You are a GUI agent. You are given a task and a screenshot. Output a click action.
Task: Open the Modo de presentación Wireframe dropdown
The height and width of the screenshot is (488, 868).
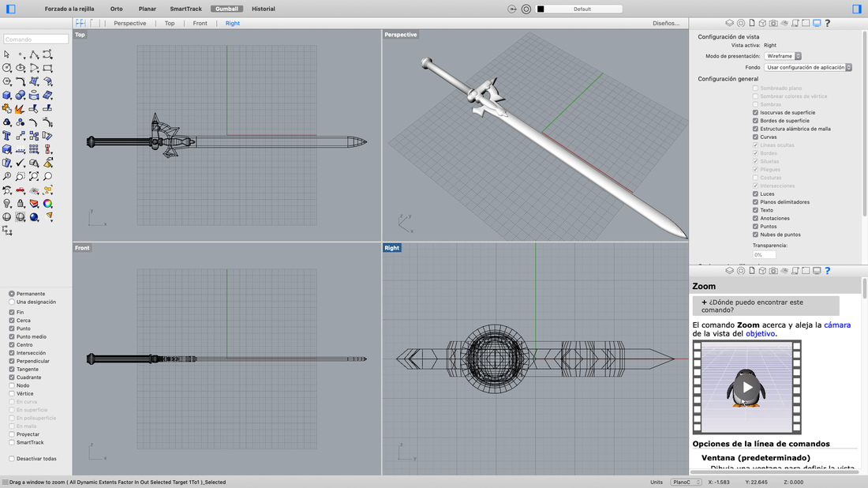pos(783,56)
